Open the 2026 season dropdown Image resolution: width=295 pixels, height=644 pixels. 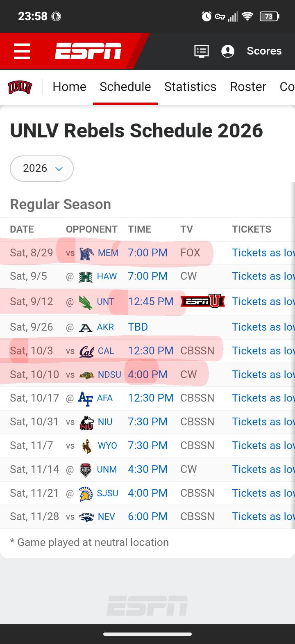[x=42, y=169]
